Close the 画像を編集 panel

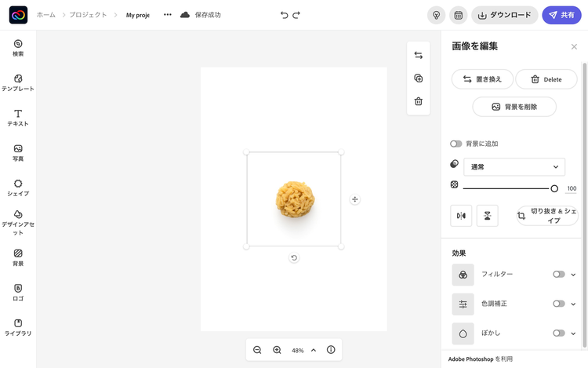[x=574, y=46]
